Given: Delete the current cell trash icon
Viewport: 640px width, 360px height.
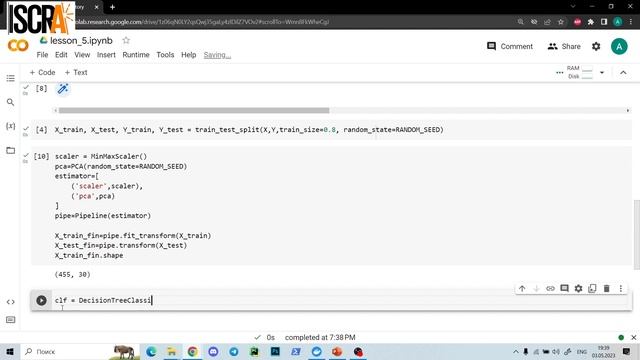Looking at the screenshot, I should pos(607,289).
